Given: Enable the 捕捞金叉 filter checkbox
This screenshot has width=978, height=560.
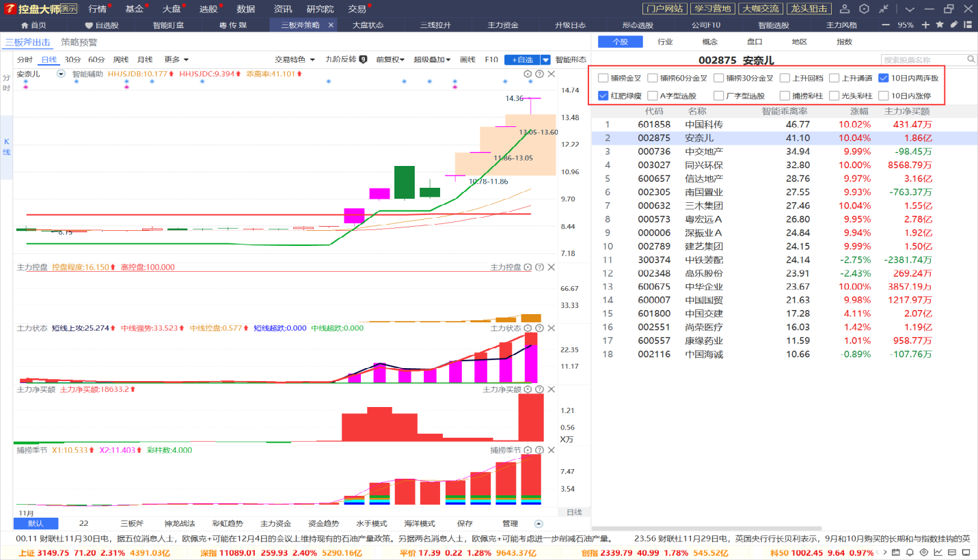Looking at the screenshot, I should (x=603, y=78).
